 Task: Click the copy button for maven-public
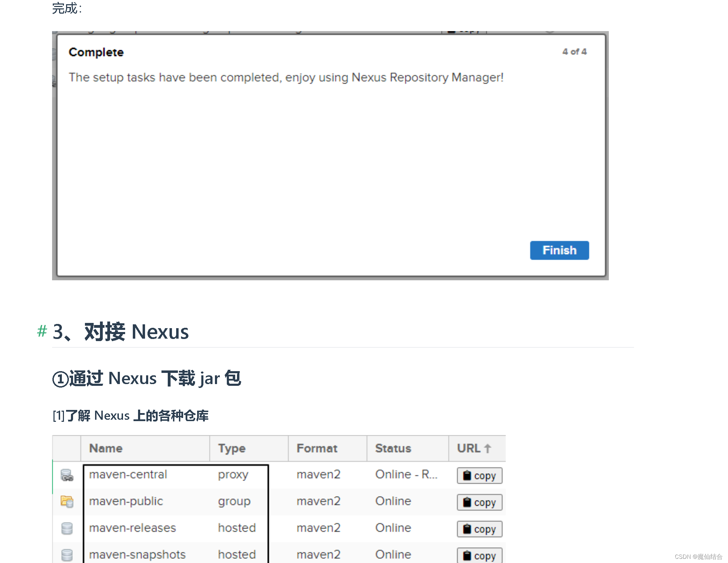[x=480, y=502]
